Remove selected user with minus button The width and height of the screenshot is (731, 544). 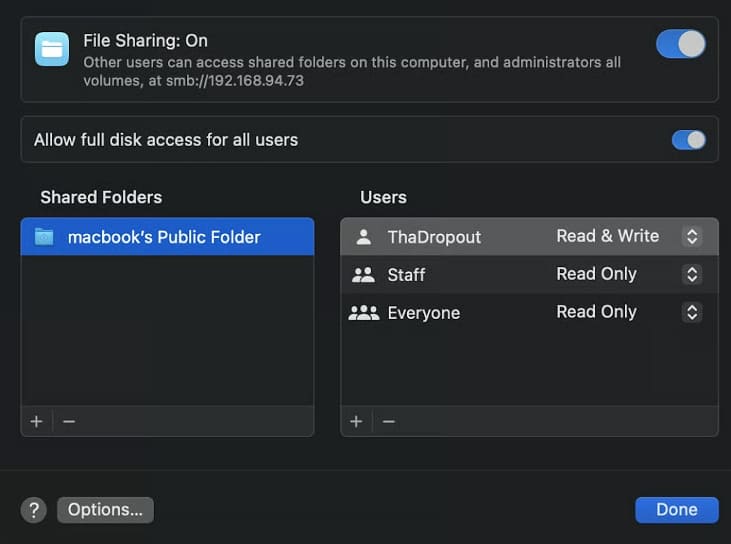coord(389,421)
